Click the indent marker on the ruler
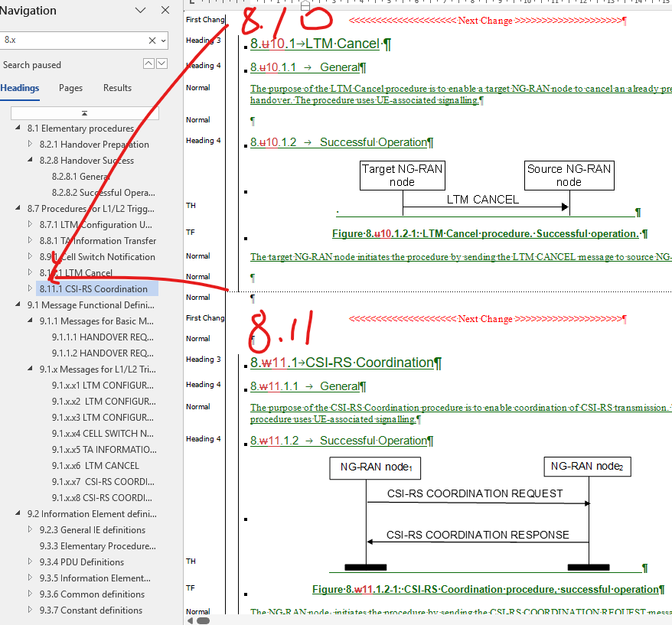 tap(305, 6)
